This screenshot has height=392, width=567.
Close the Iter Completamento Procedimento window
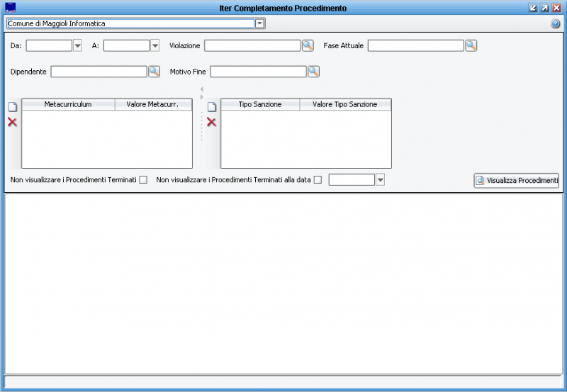[x=556, y=8]
